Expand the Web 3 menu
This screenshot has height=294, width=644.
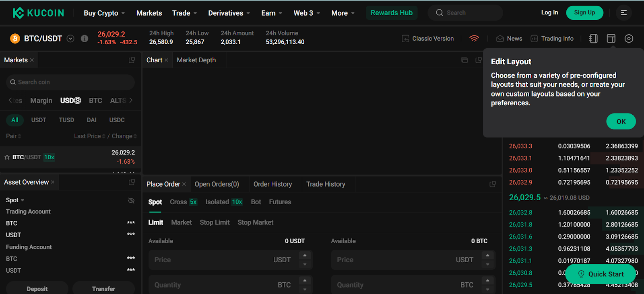pyautogui.click(x=307, y=13)
